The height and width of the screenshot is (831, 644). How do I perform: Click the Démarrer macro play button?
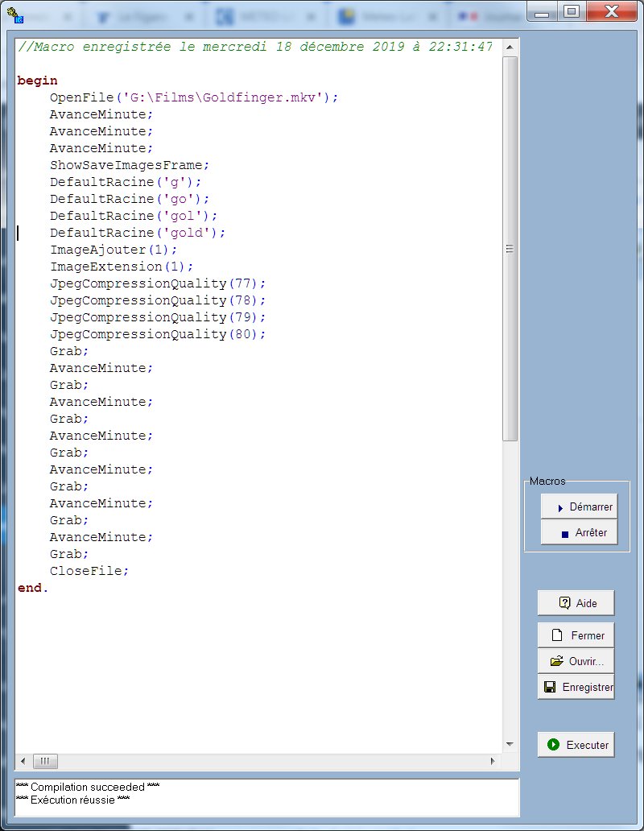tap(579, 507)
